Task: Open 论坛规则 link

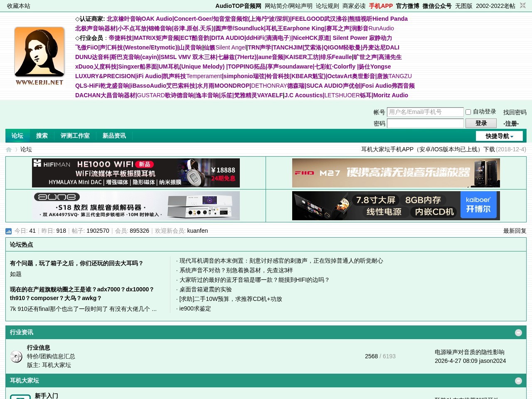Action: pyautogui.click(x=327, y=6)
